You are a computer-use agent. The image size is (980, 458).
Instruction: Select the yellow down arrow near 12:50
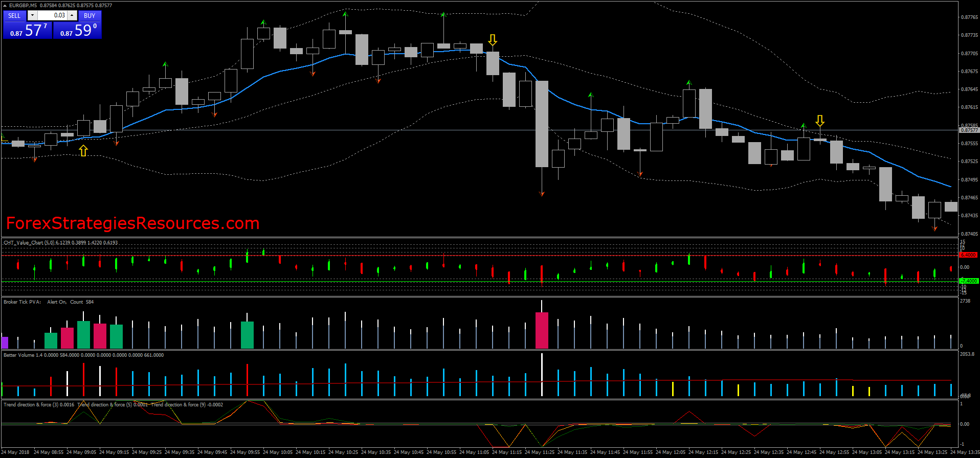[820, 121]
